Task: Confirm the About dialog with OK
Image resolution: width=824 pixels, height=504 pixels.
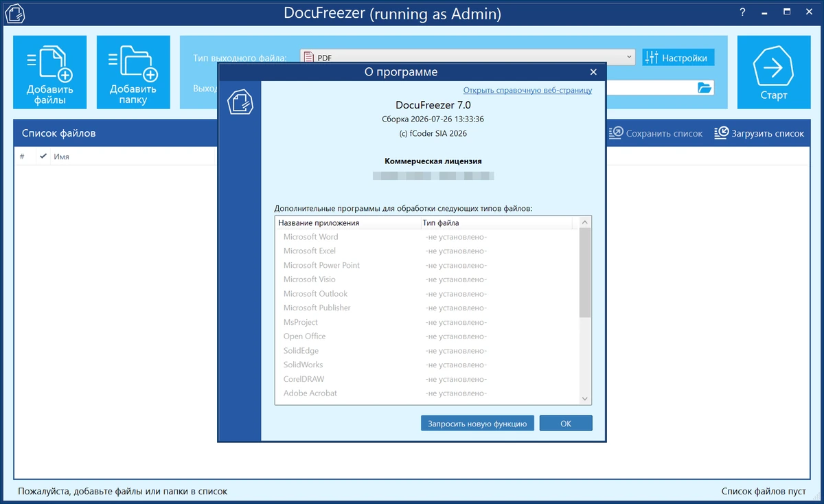Action: pyautogui.click(x=566, y=424)
